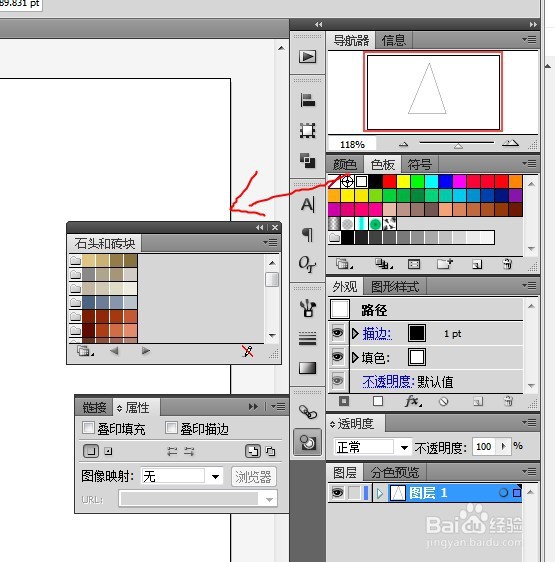Switch to the 符号 tab

420,165
